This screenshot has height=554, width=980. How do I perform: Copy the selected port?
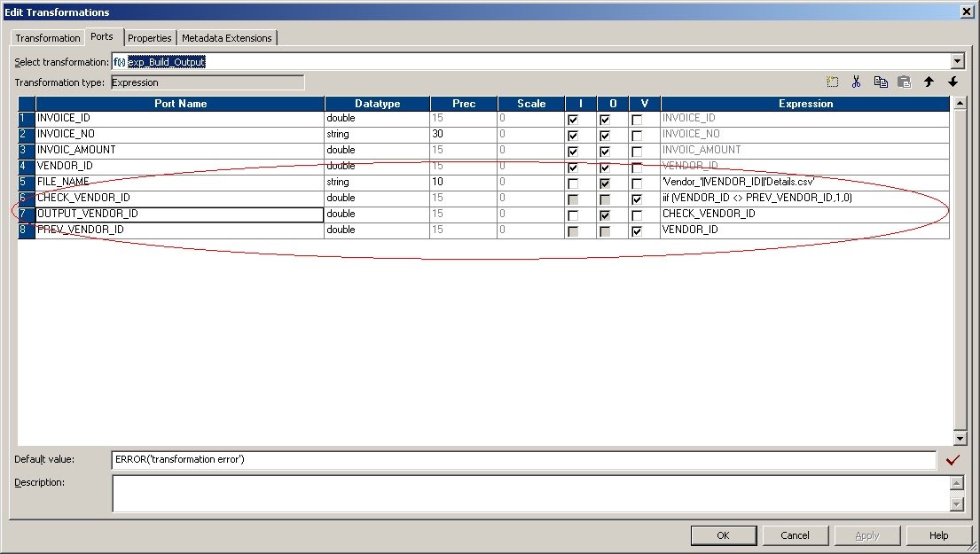(880, 82)
